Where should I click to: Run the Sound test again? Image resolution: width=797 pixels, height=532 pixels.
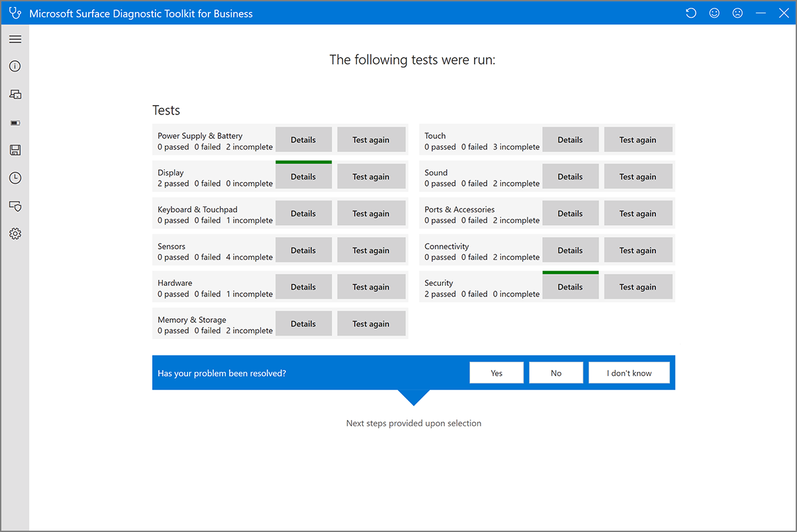[x=637, y=176]
